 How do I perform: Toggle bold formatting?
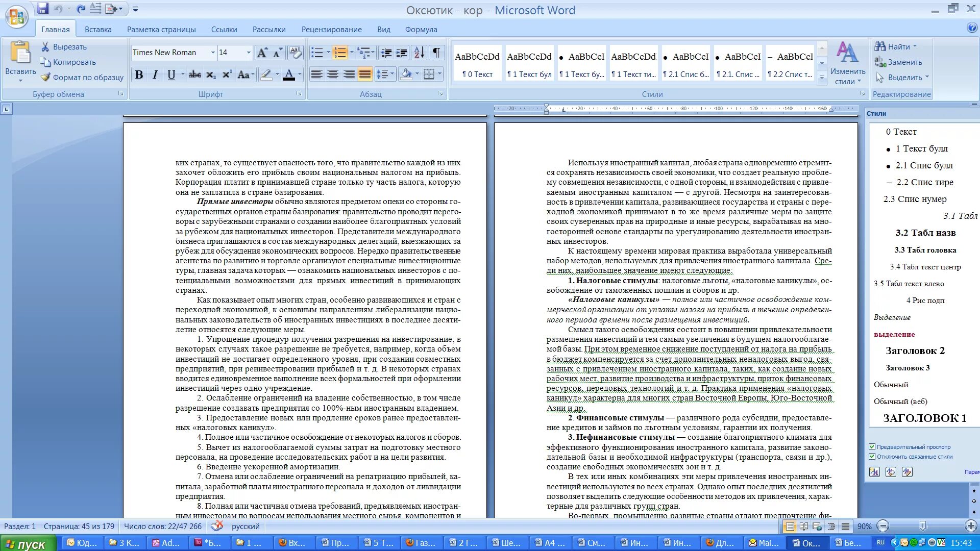[139, 75]
